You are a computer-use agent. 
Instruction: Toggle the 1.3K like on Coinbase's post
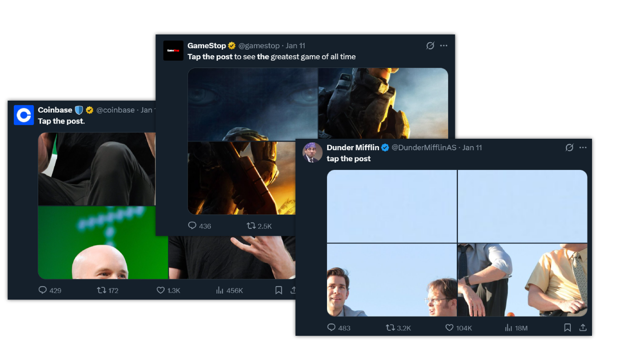click(161, 290)
